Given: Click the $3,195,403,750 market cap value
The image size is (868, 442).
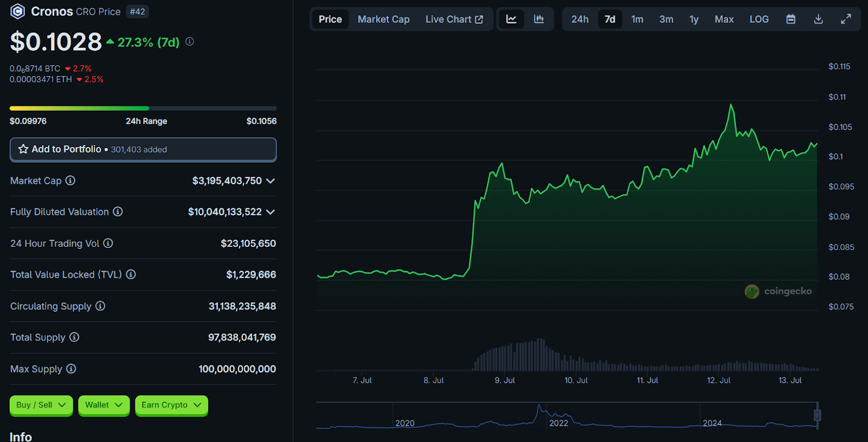Looking at the screenshot, I should 227,181.
